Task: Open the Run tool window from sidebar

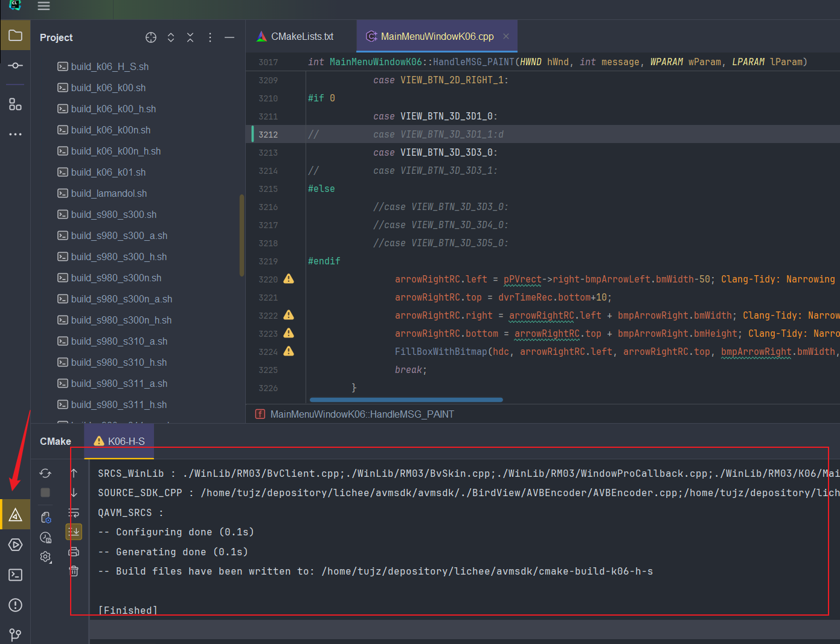Action: [x=14, y=544]
